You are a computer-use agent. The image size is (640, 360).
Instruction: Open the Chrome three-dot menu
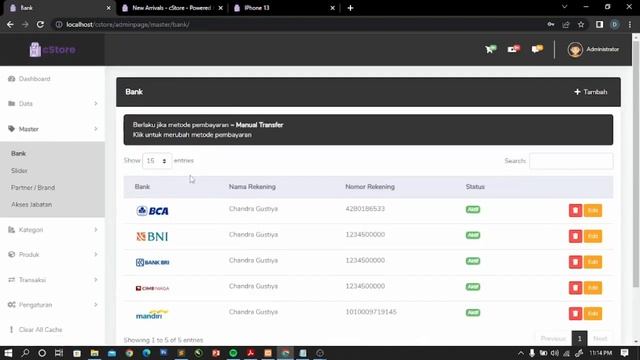[630, 24]
